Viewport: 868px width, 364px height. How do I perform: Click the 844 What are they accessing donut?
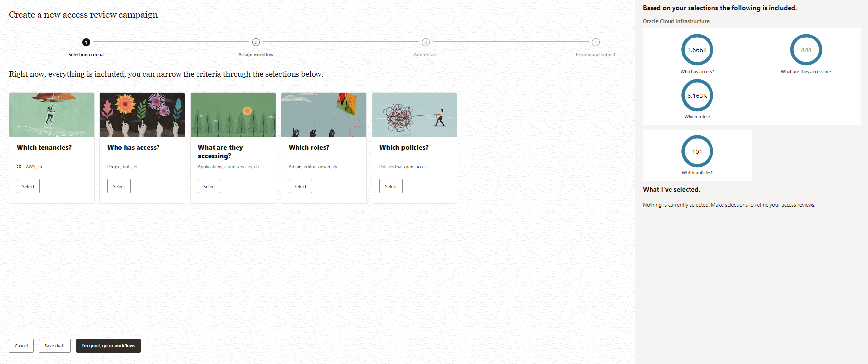tap(806, 50)
